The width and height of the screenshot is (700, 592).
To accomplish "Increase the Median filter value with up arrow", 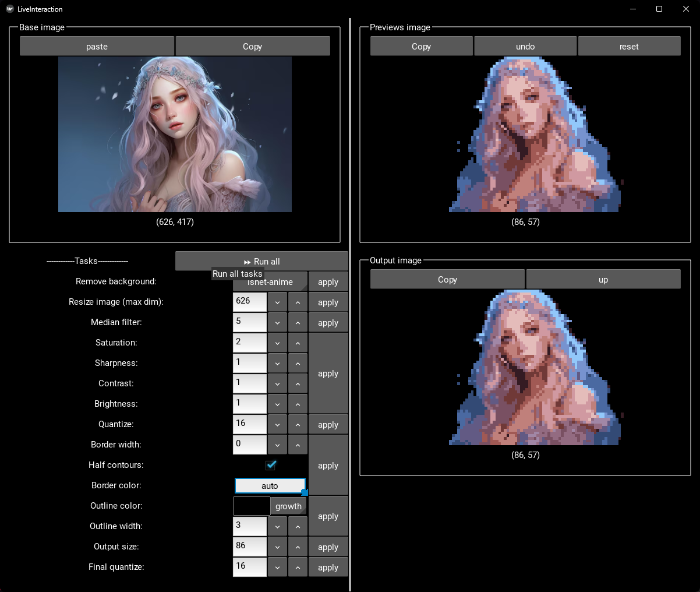I will click(x=298, y=323).
